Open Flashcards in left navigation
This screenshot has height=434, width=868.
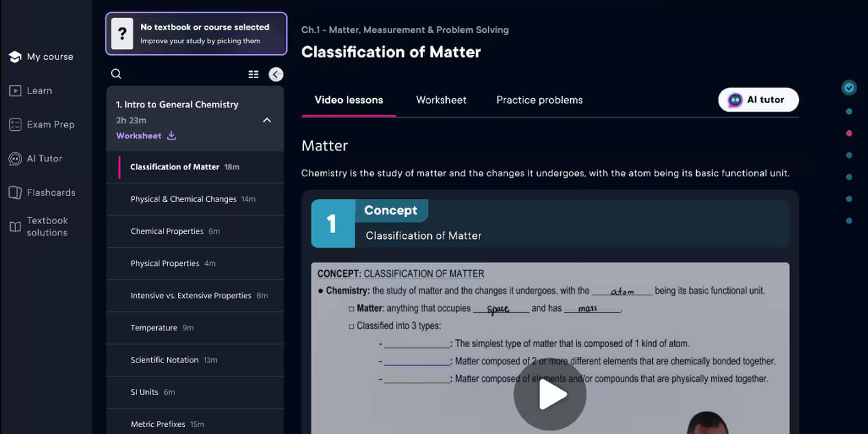coord(42,193)
